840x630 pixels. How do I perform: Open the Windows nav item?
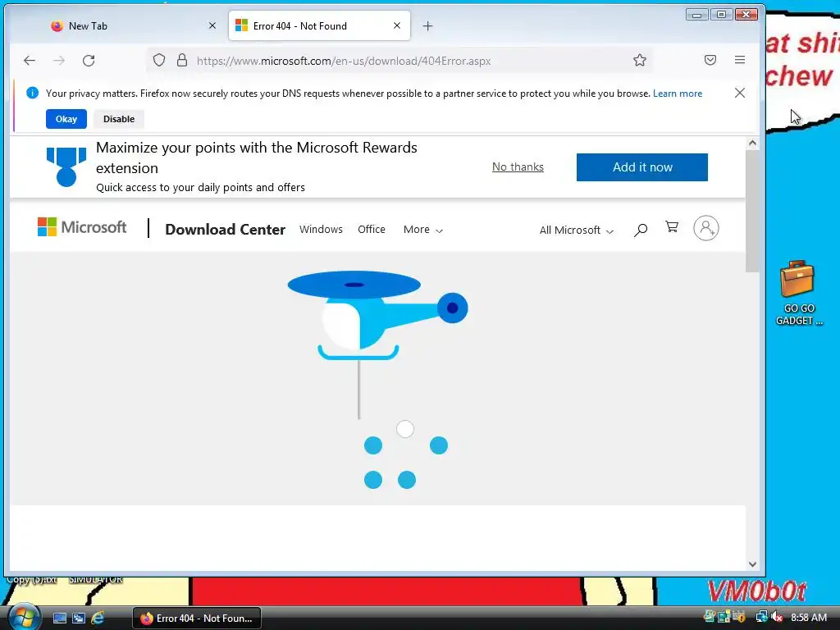tap(321, 230)
